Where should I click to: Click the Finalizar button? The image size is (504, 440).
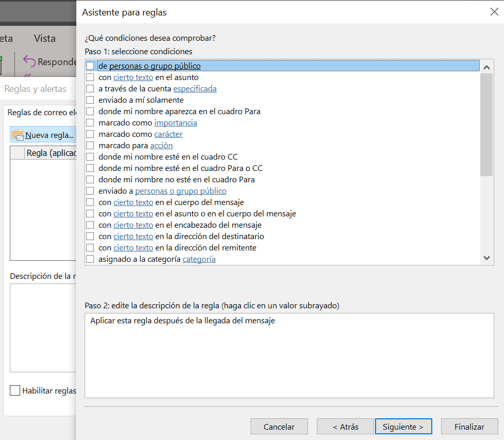(469, 427)
